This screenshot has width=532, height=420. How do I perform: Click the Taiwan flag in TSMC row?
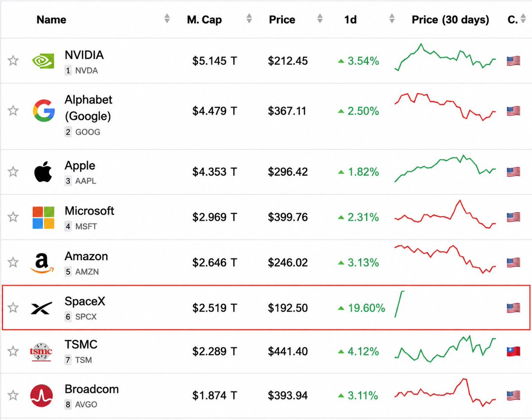[x=513, y=352]
